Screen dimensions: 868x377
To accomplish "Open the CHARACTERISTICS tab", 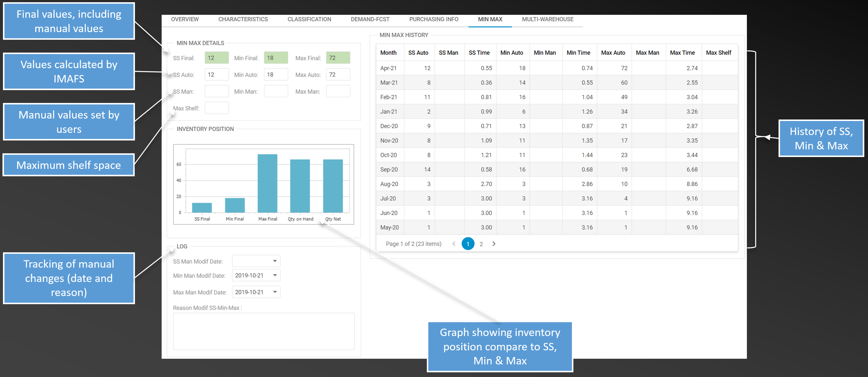I will pos(243,19).
